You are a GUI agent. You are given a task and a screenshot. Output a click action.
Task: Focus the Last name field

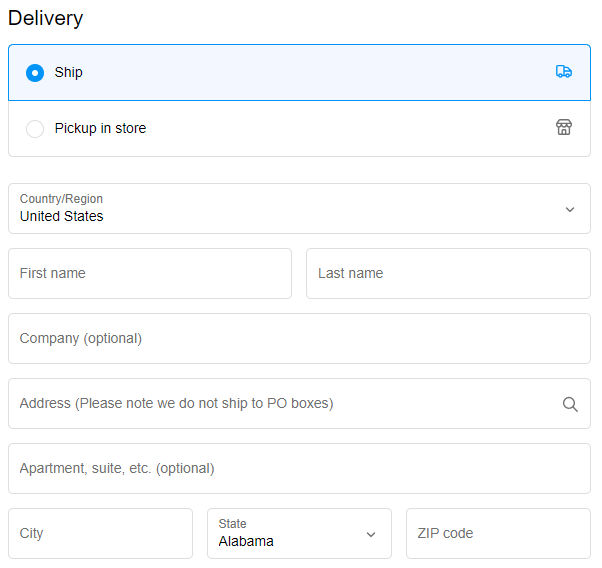coord(448,273)
